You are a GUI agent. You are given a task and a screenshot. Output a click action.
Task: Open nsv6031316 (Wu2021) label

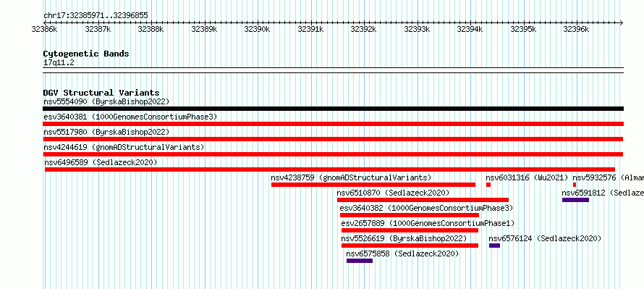(x=527, y=177)
